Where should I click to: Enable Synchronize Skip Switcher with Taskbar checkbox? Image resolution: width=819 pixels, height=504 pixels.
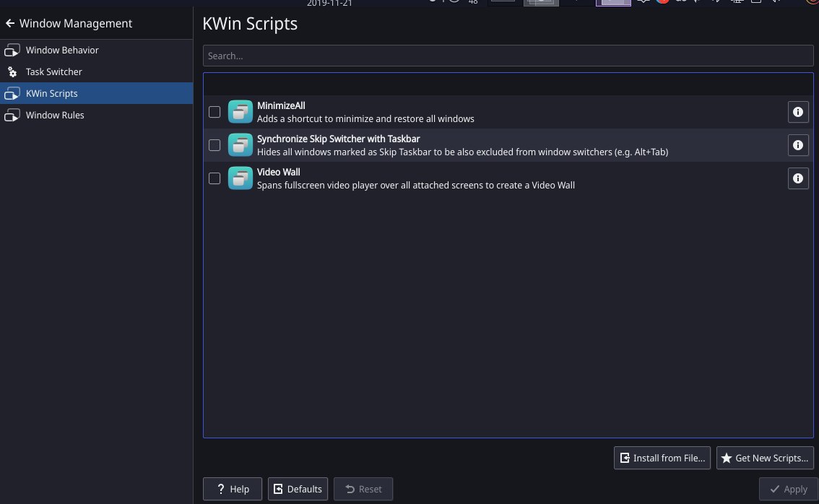tap(214, 145)
